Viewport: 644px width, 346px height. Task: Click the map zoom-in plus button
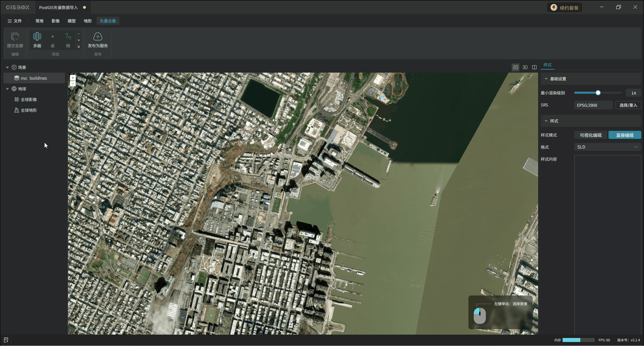[x=73, y=78]
